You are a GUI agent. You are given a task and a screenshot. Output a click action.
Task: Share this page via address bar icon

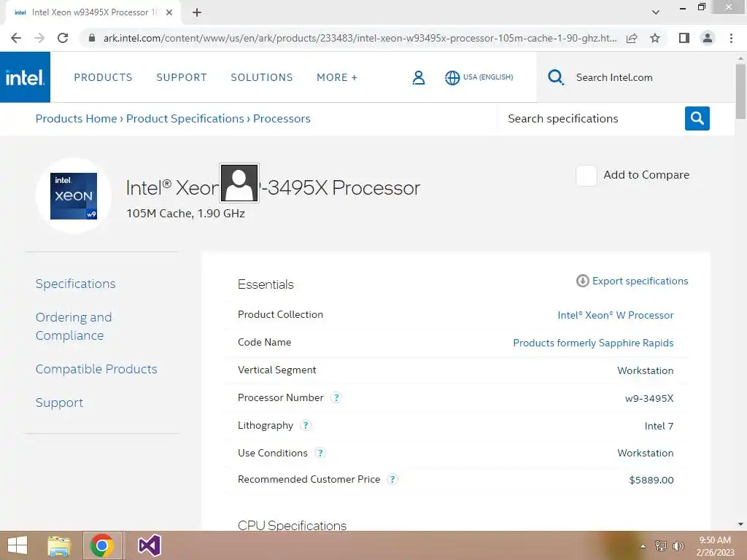632,38
